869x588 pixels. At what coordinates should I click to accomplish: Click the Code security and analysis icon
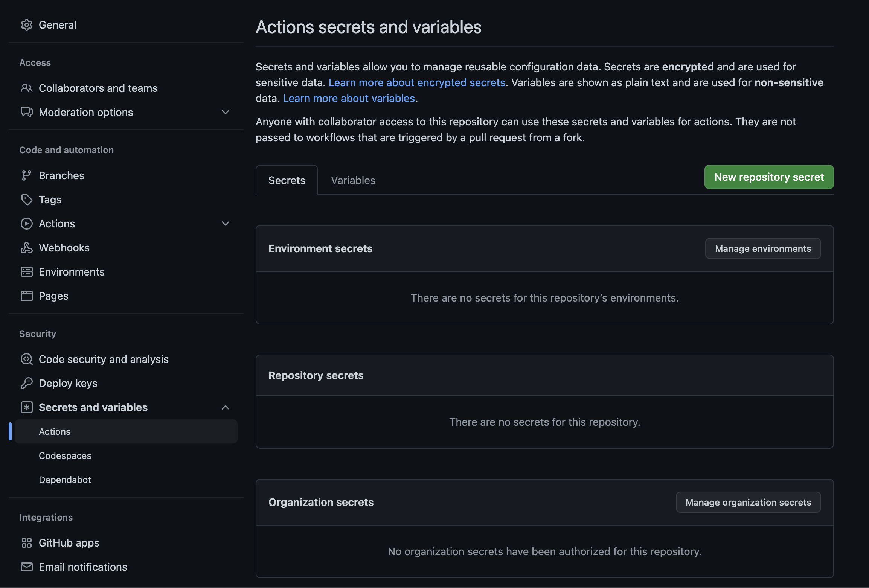click(26, 359)
